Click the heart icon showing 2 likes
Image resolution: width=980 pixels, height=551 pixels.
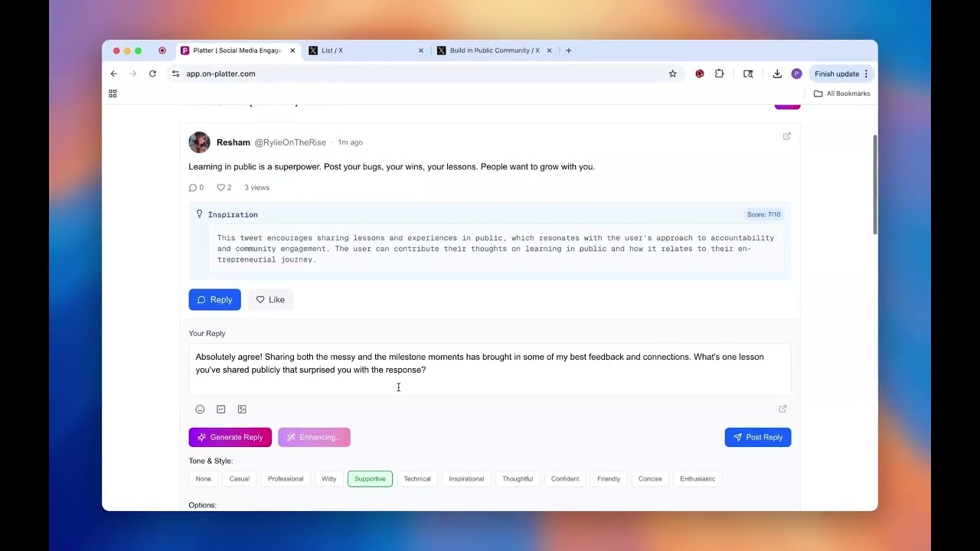pos(220,187)
